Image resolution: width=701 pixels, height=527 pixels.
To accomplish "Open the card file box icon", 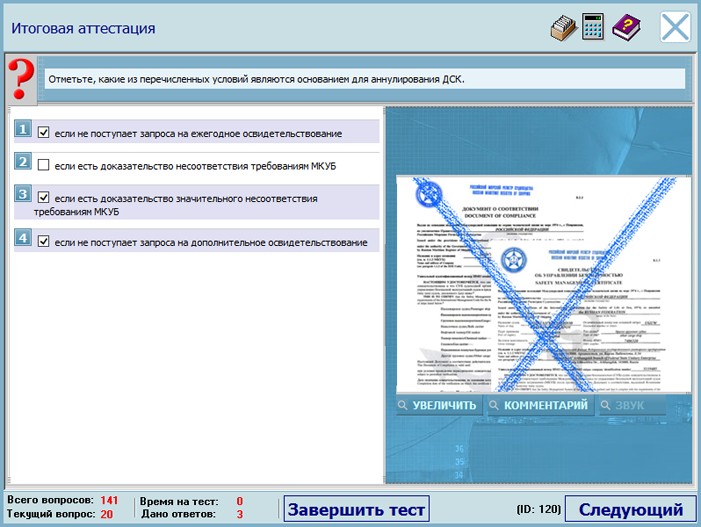I will coord(563,28).
